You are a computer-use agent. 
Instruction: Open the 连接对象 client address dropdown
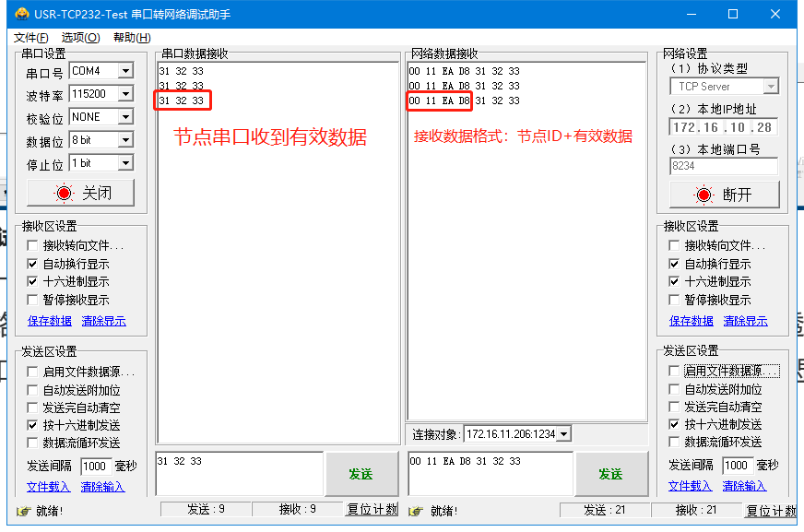tap(563, 433)
